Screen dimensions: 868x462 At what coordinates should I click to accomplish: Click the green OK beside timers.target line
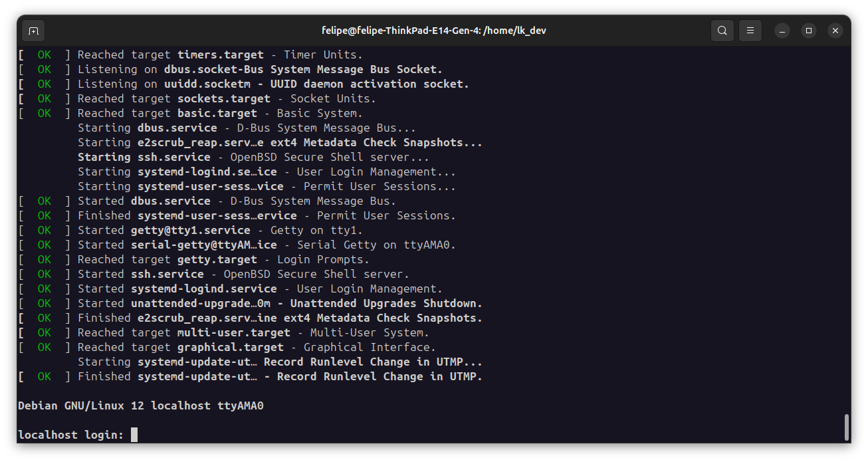pos(43,55)
